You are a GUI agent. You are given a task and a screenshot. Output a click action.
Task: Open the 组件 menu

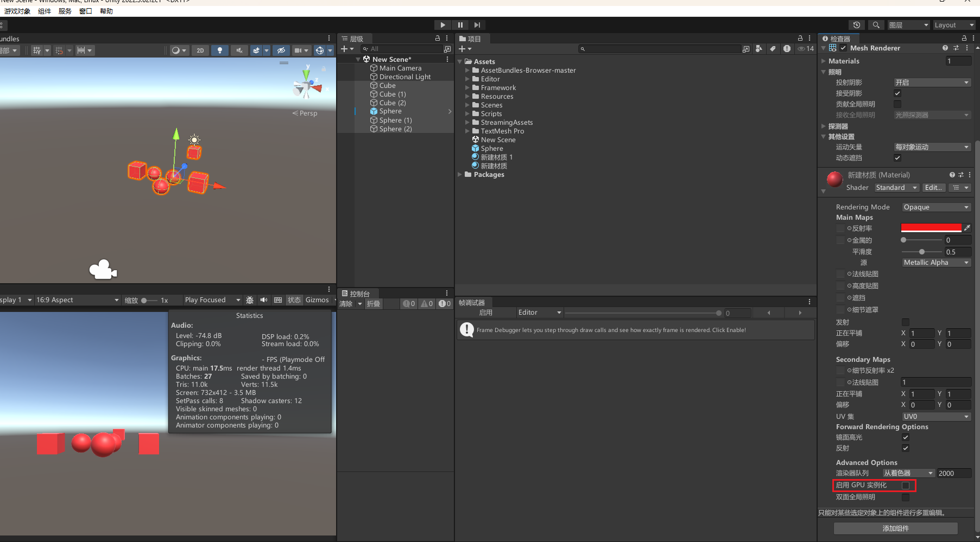pos(45,11)
